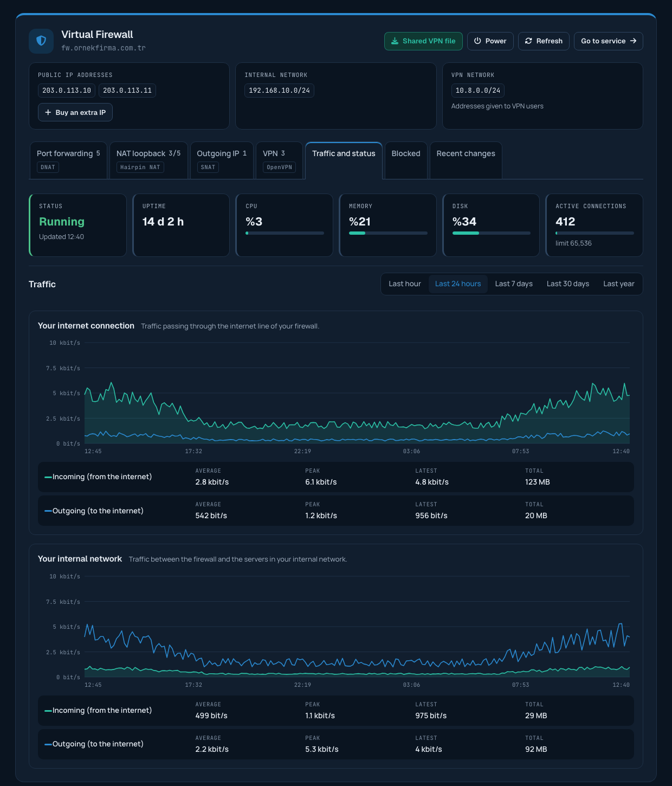Switch the range to Last 7 days
Viewport: 672px width, 786px height.
click(x=514, y=284)
